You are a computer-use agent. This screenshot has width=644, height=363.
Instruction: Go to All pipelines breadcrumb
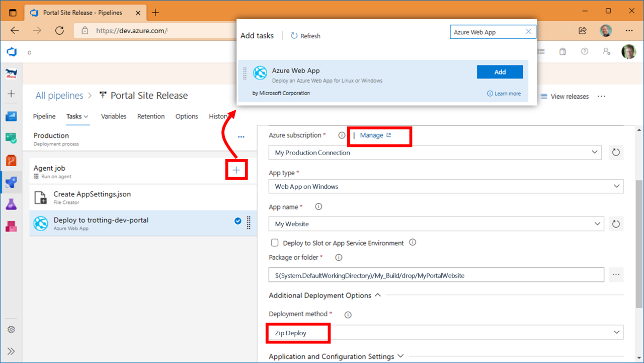pyautogui.click(x=59, y=96)
